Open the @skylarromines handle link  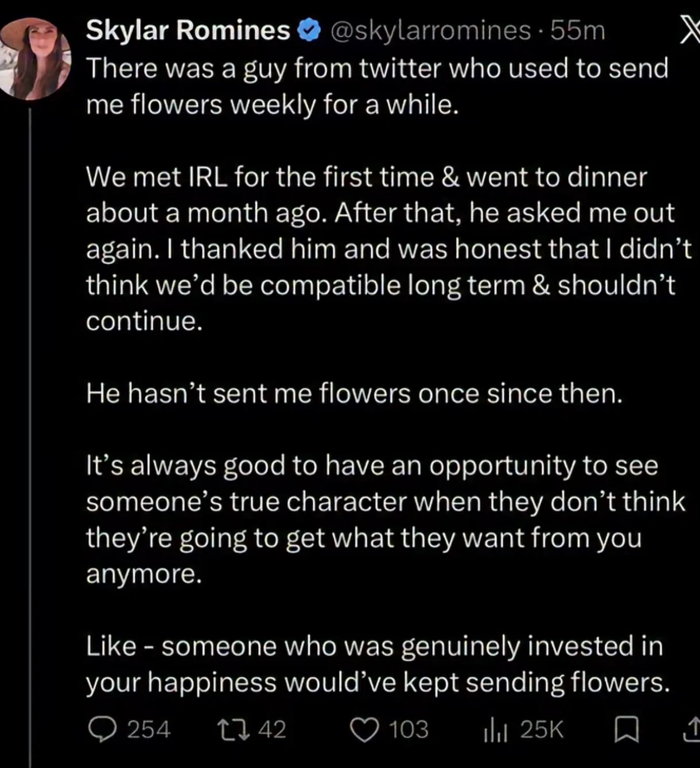[x=431, y=31]
